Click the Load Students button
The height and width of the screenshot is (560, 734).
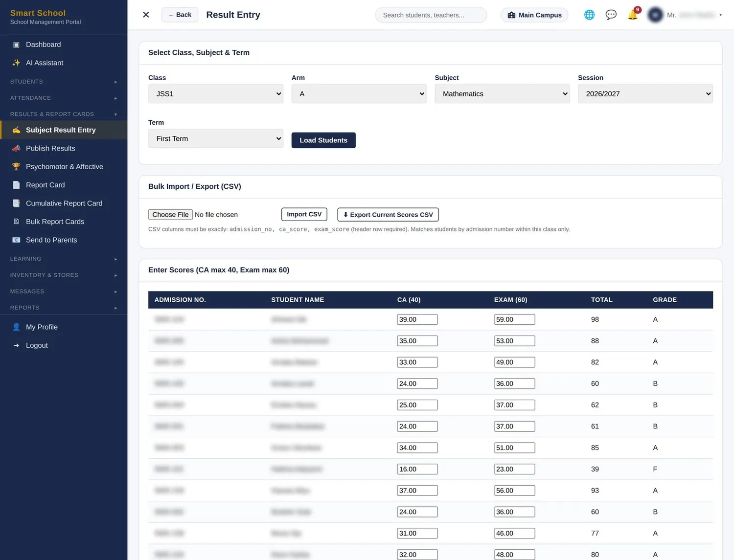(x=323, y=140)
